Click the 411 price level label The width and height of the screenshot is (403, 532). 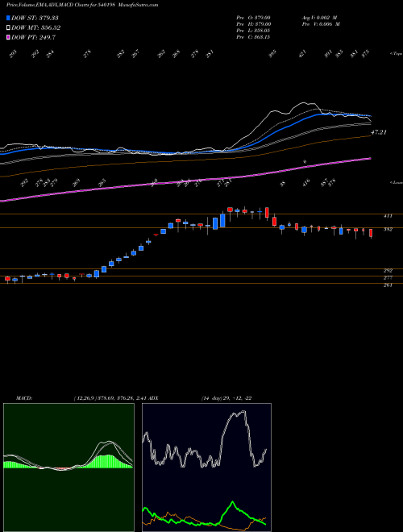click(388, 216)
